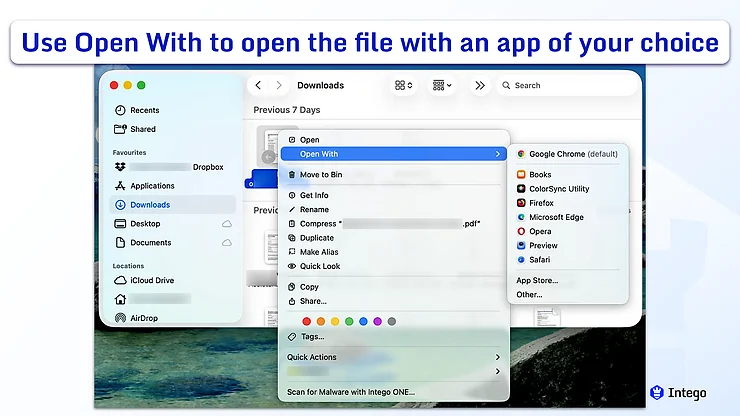Click the Desktop icon in the sidebar
The image size is (740, 416).
coord(120,223)
